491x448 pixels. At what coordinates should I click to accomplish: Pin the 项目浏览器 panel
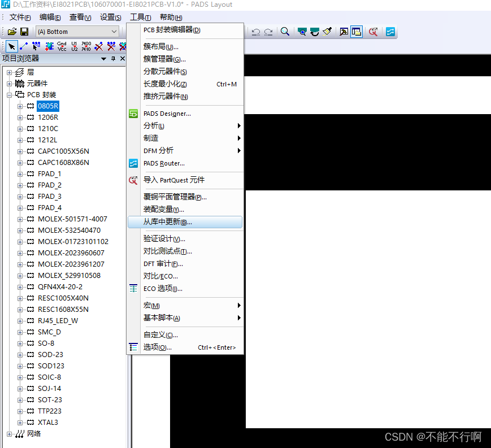[x=113, y=59]
